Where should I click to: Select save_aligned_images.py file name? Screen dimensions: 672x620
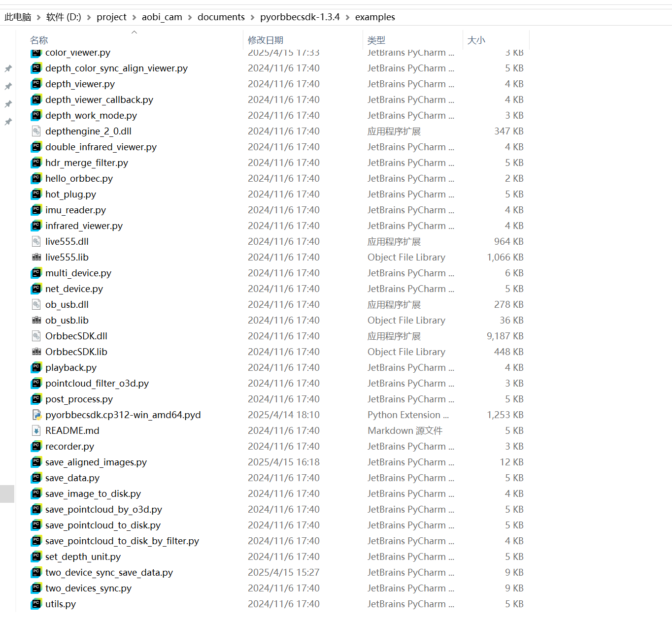pyautogui.click(x=96, y=462)
